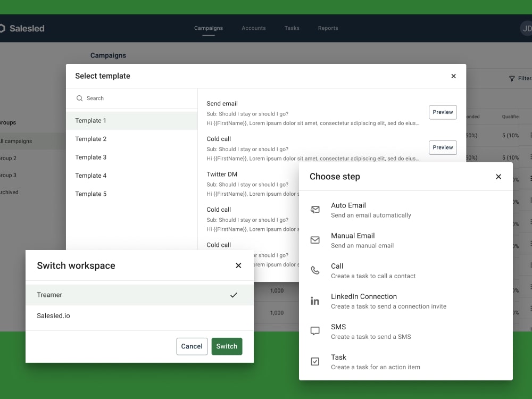532x399 pixels.
Task: Select Template 5 in the list
Action: coord(131,194)
